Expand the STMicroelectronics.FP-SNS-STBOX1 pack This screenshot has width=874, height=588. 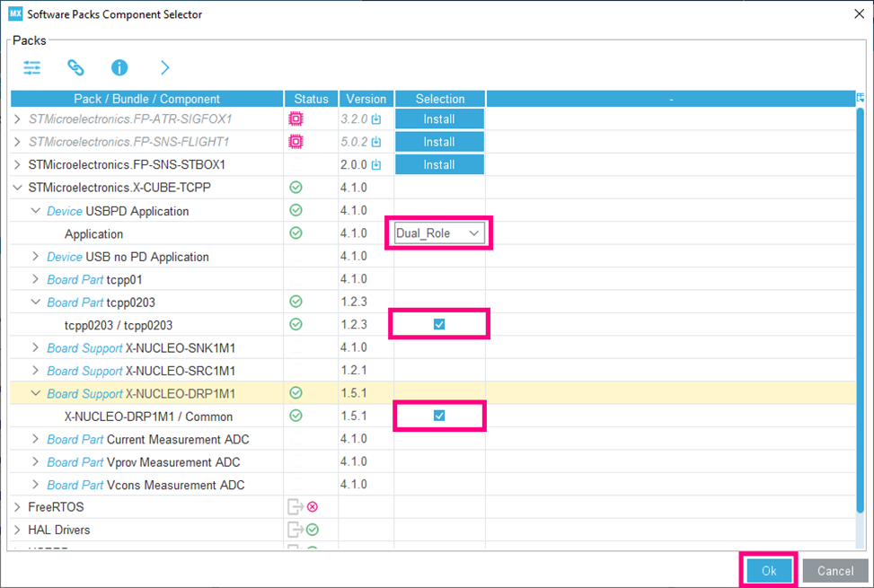(x=17, y=164)
